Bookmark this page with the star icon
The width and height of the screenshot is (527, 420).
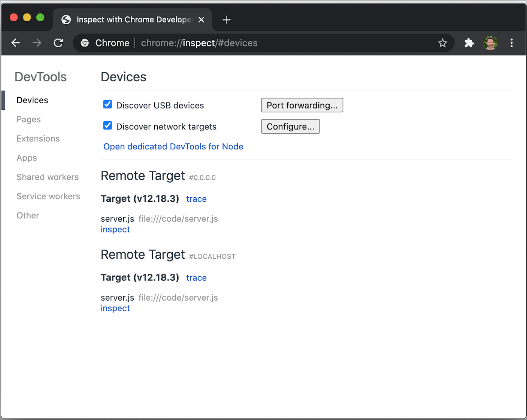pos(442,43)
